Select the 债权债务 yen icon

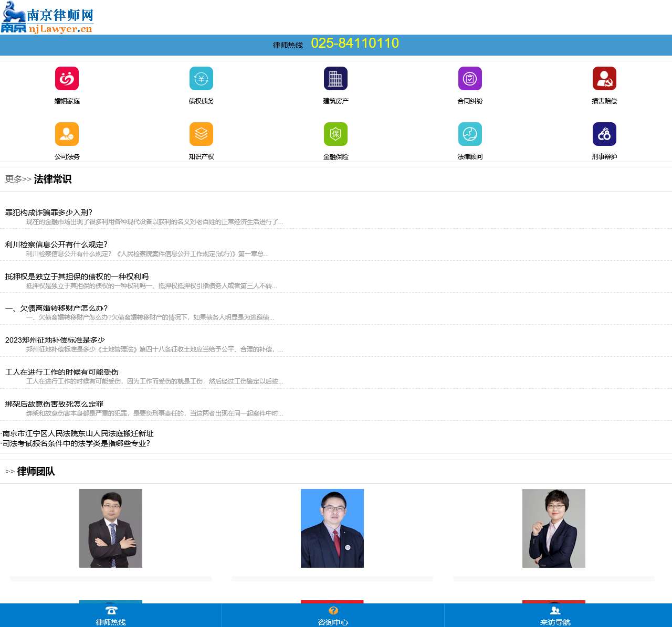point(201,79)
